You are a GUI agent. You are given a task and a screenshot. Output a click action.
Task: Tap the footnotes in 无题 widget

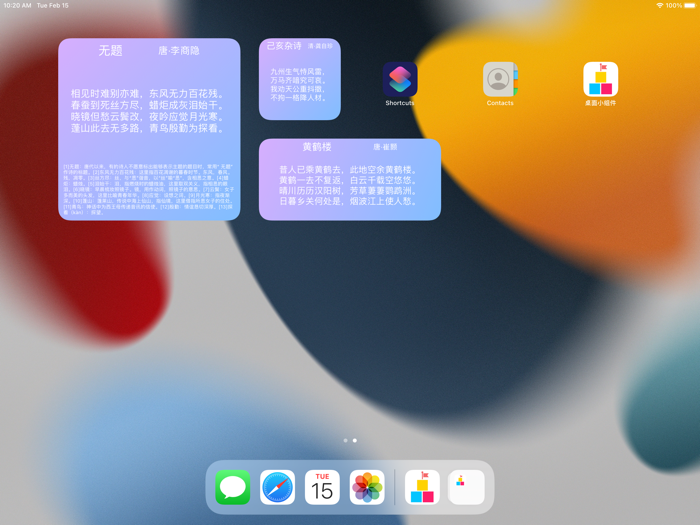pos(148,189)
